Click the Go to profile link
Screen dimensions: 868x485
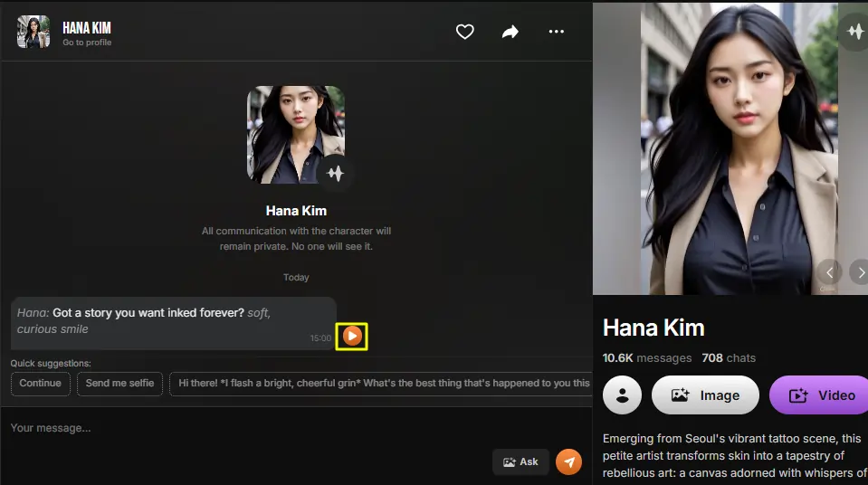point(87,43)
